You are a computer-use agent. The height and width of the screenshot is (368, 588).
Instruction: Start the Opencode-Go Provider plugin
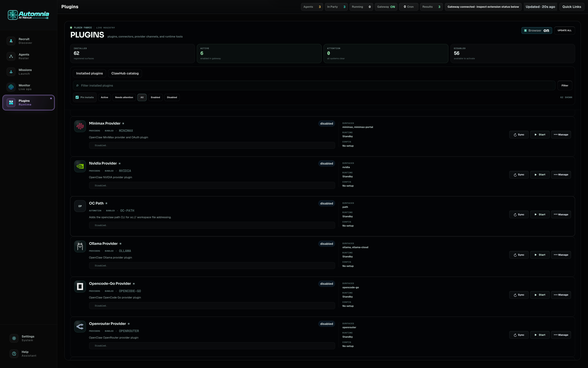click(x=540, y=295)
